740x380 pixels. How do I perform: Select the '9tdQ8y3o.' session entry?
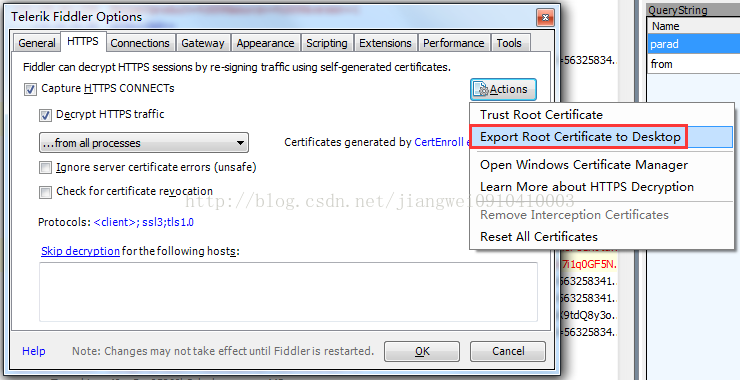coord(588,315)
